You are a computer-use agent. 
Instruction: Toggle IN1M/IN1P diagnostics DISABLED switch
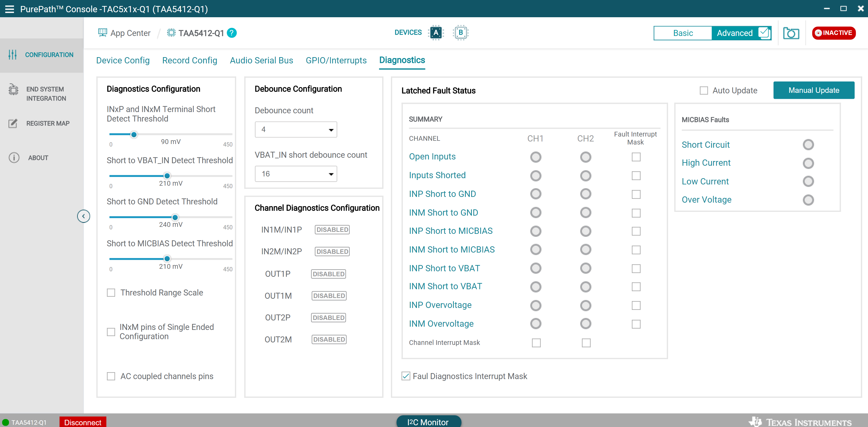pyautogui.click(x=332, y=230)
